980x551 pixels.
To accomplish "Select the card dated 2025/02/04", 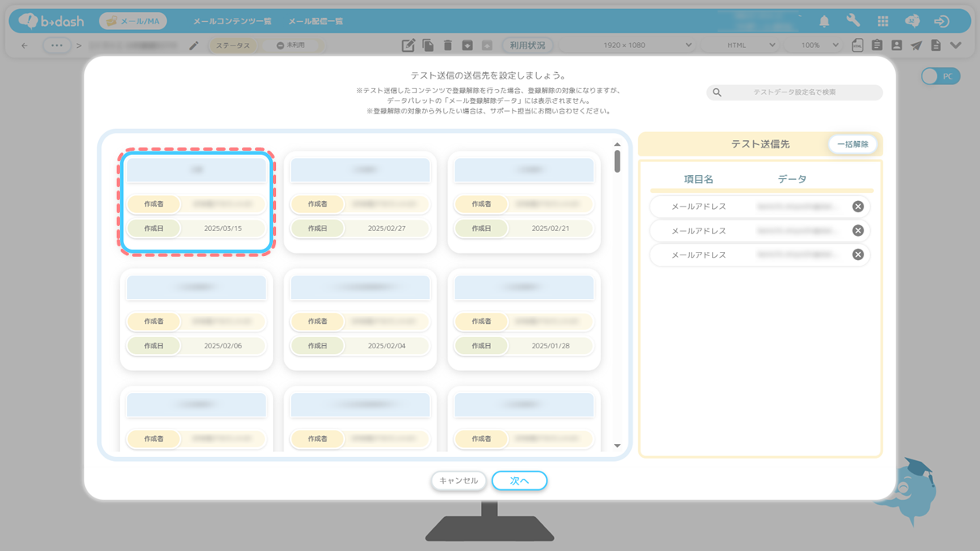I will pyautogui.click(x=360, y=319).
